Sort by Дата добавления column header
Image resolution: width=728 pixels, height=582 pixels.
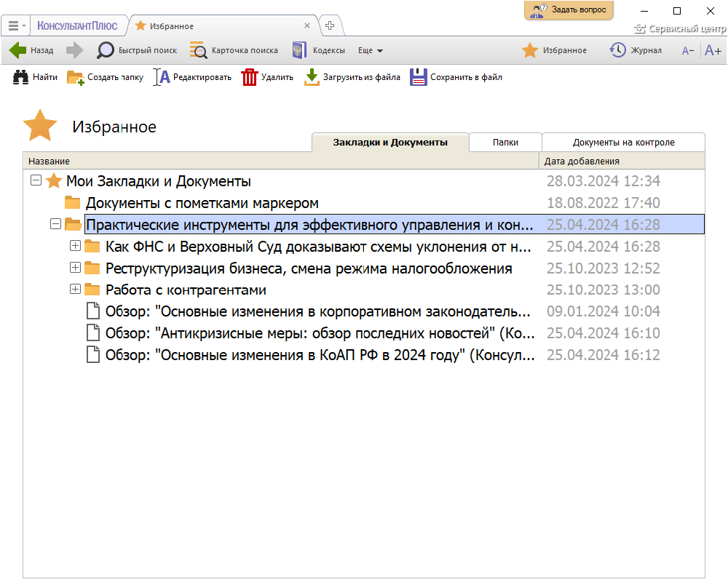pos(622,161)
